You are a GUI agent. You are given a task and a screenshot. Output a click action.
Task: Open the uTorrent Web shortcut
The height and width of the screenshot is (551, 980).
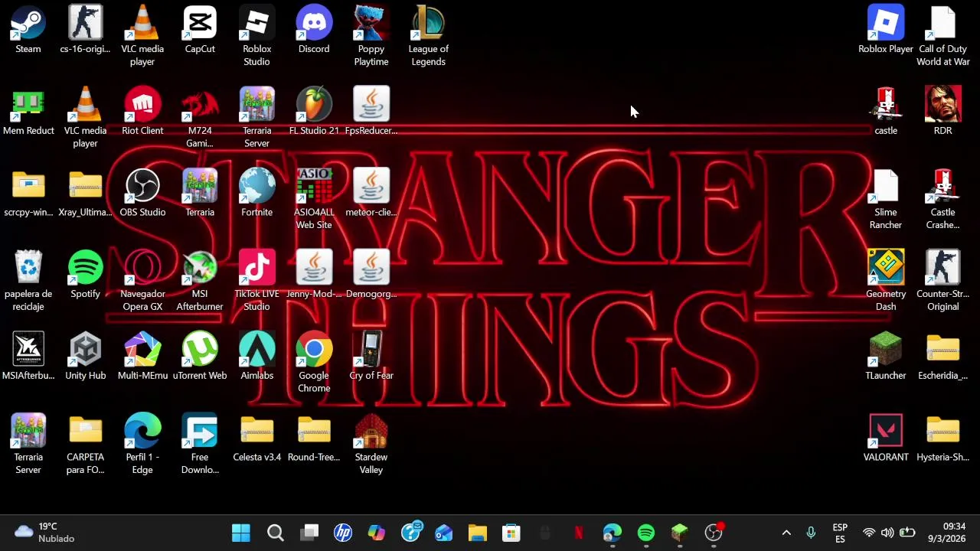200,357
